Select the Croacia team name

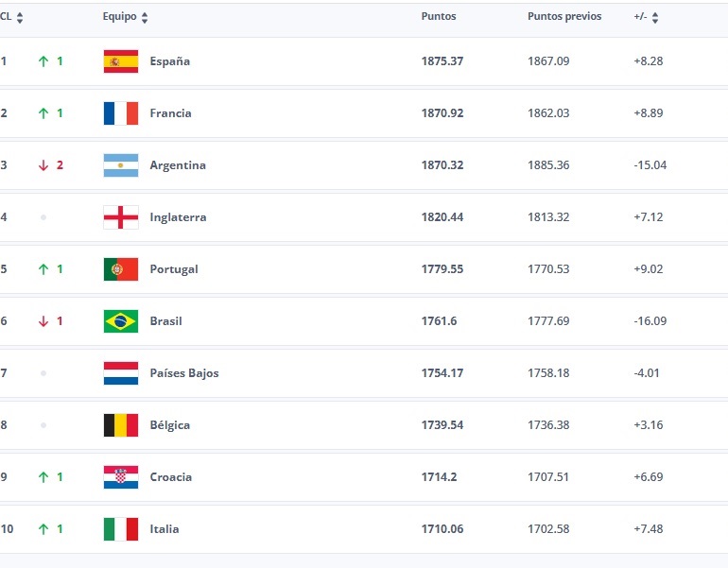point(171,477)
